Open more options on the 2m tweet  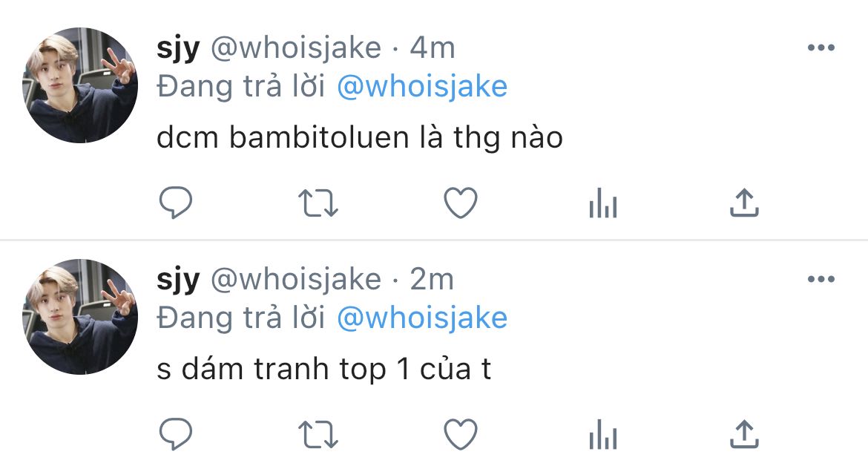pyautogui.click(x=821, y=279)
